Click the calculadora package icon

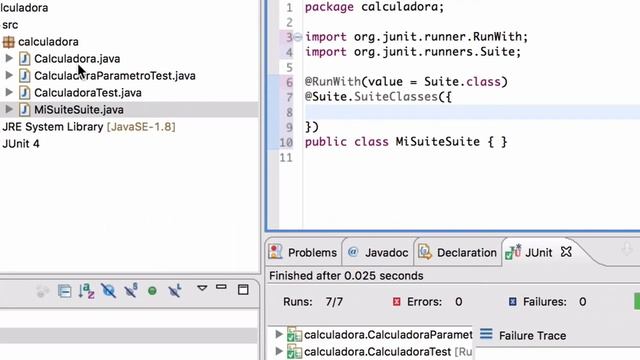(x=9, y=42)
